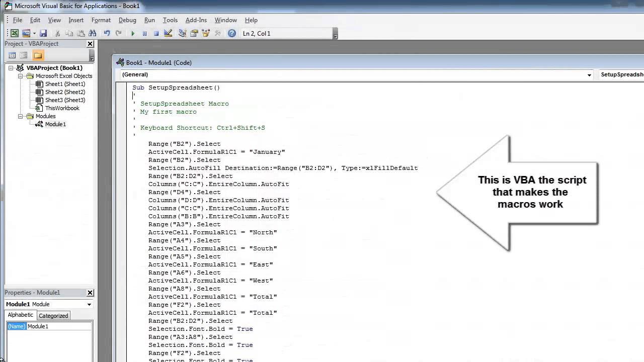This screenshot has width=644, height=362.
Task: Click the Insert UserForm toolbar icon
Action: (26, 33)
